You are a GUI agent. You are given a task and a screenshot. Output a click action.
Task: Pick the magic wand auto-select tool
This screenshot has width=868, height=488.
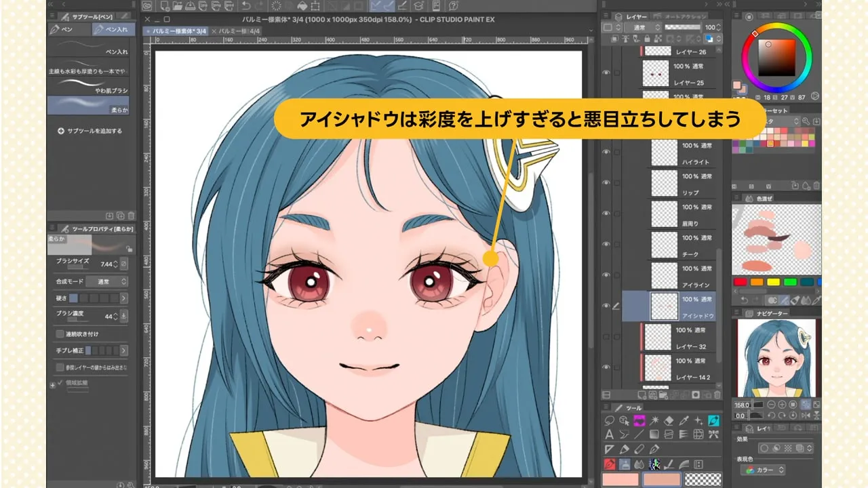coord(654,421)
